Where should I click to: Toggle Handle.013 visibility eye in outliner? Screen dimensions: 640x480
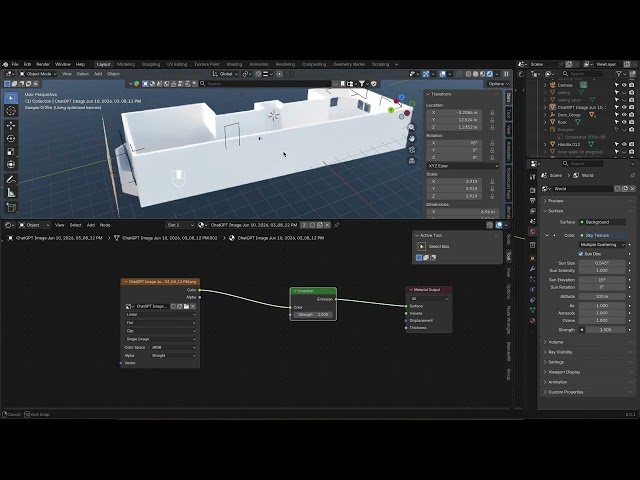[x=624, y=144]
